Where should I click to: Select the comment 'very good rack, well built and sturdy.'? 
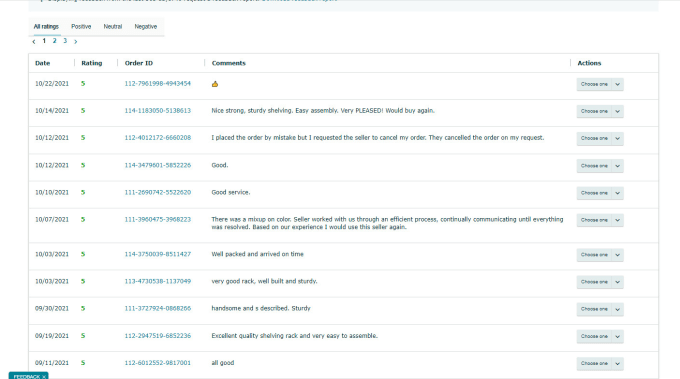[265, 281]
